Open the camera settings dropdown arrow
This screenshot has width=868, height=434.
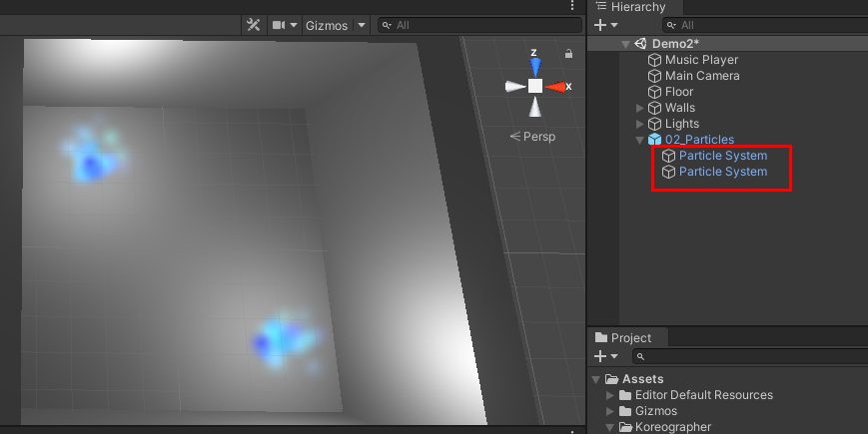294,25
